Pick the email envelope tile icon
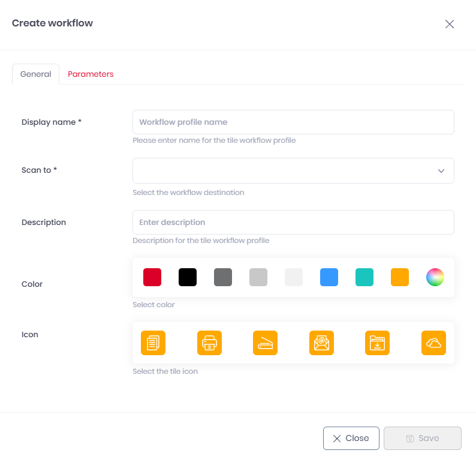 [321, 343]
